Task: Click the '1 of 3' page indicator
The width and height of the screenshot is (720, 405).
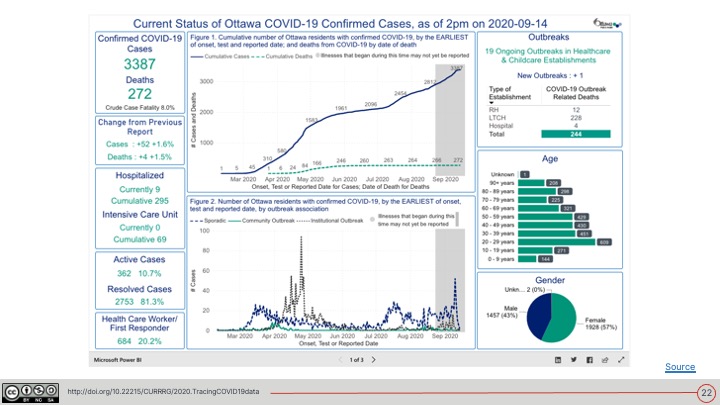Action: (x=357, y=360)
